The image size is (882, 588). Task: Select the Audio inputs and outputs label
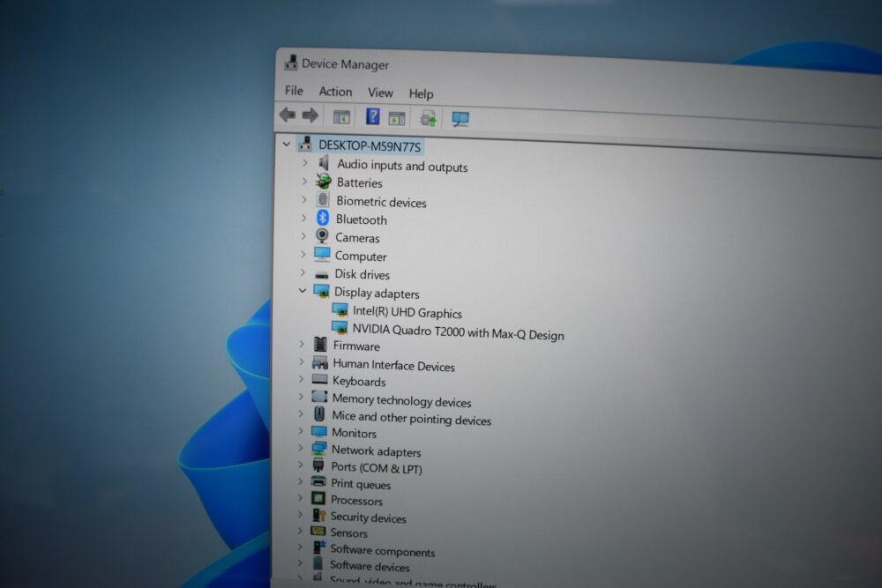[402, 165]
